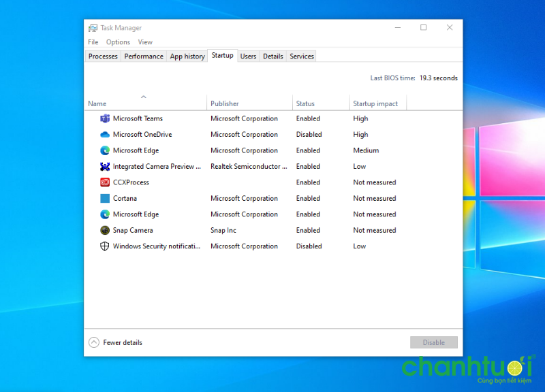
Task: Minimize the Task Manager window
Action: coord(398,27)
